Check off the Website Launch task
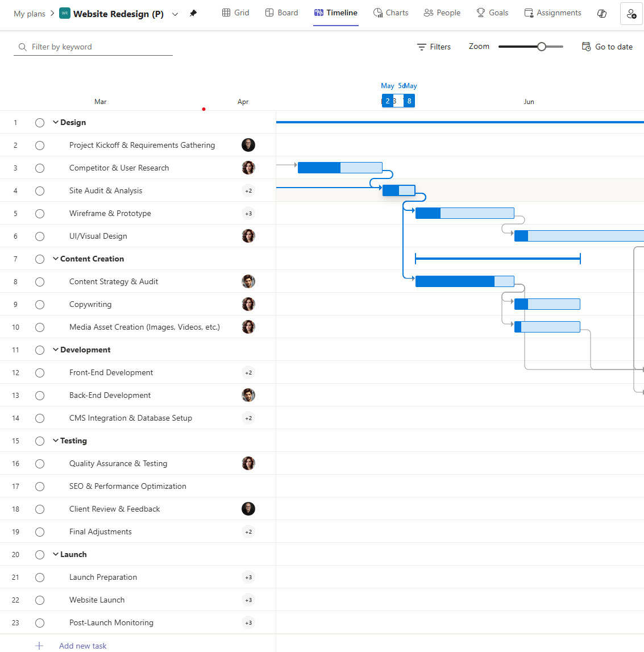Image resolution: width=644 pixels, height=652 pixels. coord(40,600)
